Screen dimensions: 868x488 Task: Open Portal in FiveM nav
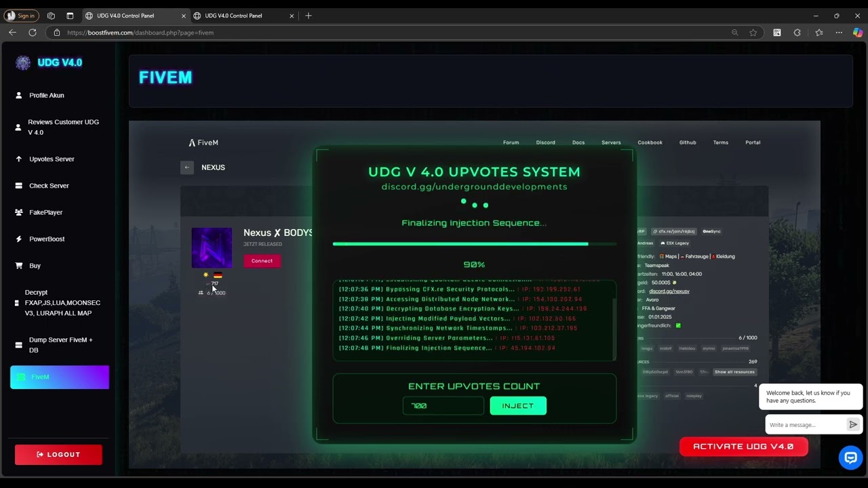tap(753, 143)
